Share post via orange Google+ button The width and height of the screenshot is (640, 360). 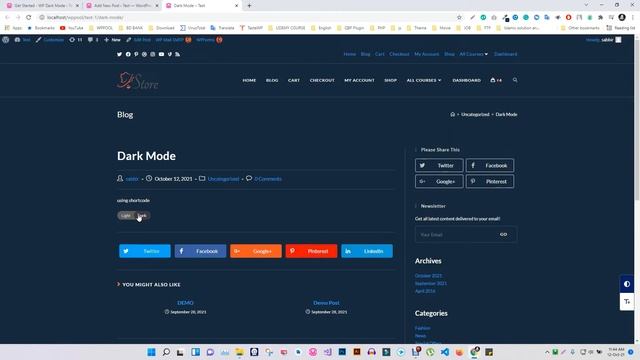256,251
